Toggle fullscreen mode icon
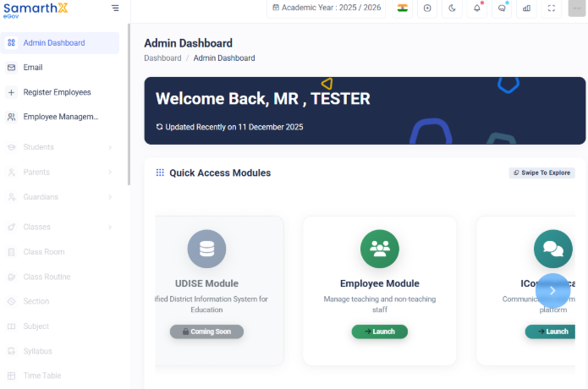 pos(552,8)
